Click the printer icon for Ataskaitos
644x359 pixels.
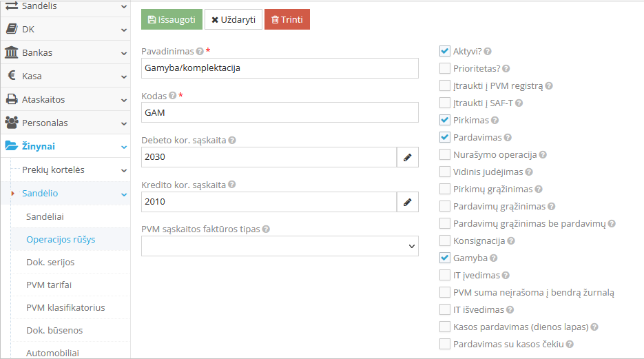[12, 99]
